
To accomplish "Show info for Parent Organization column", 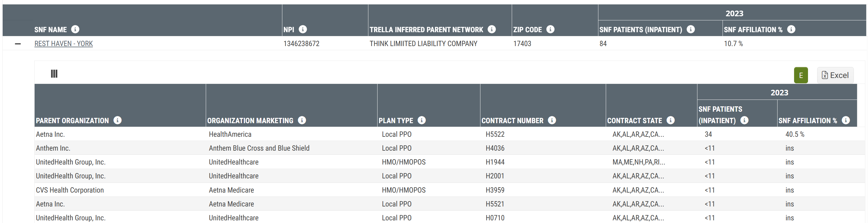I will pyautogui.click(x=118, y=120).
